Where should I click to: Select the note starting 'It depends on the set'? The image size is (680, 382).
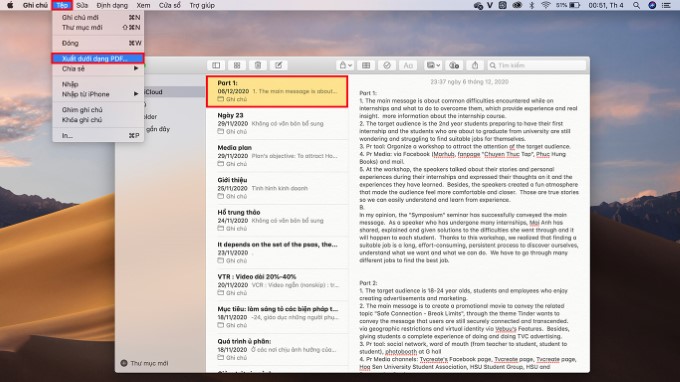[x=277, y=252]
